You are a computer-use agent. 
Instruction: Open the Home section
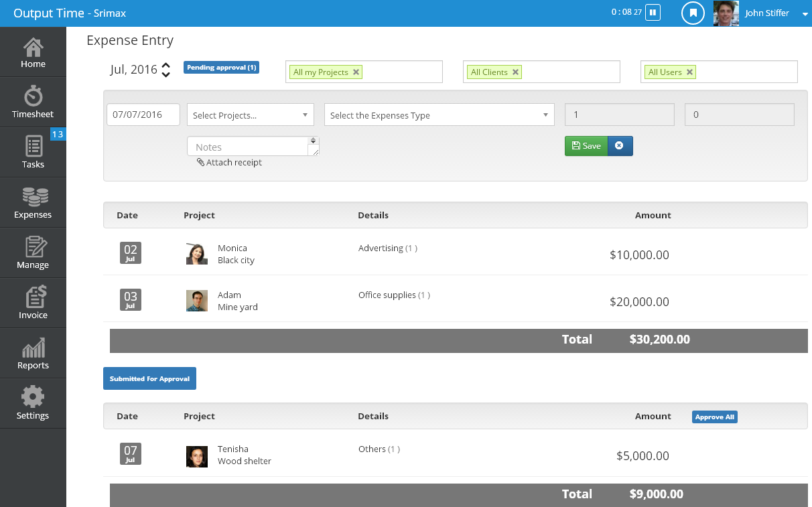[33, 52]
